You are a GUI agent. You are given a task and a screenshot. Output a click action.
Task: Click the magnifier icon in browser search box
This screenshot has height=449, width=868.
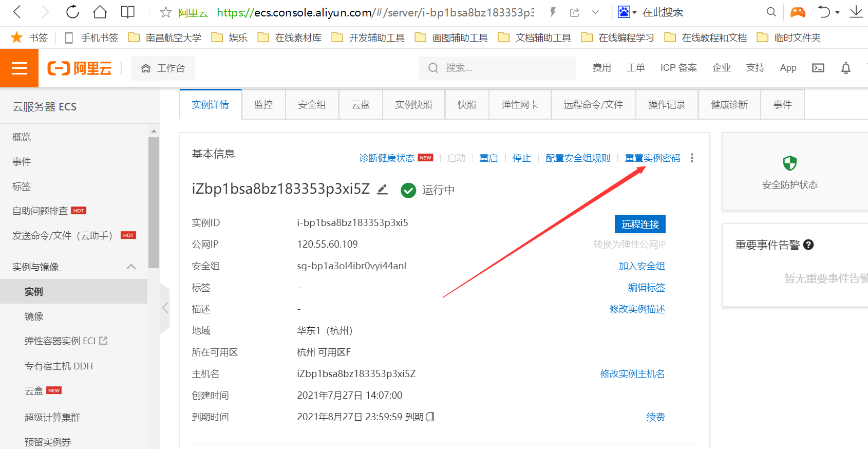(771, 12)
